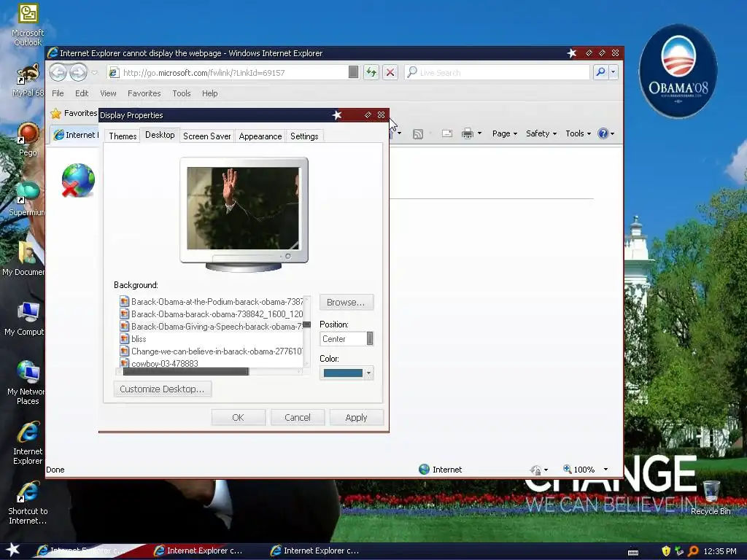Screen dimensions: 747x560
Task: Expand the Safety menu dropdown
Action: pyautogui.click(x=541, y=134)
